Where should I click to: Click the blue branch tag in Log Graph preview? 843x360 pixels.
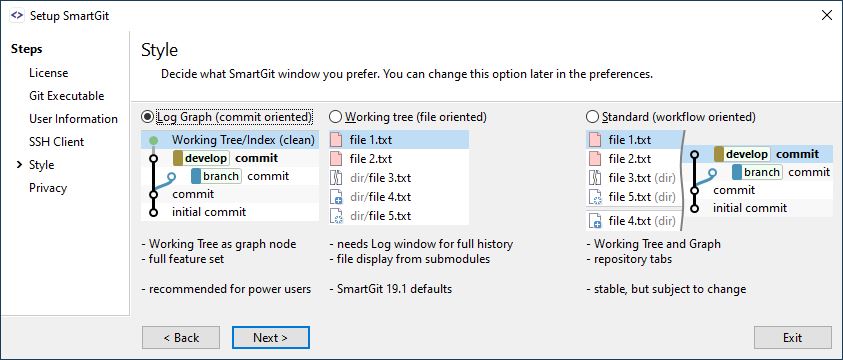pyautogui.click(x=217, y=176)
